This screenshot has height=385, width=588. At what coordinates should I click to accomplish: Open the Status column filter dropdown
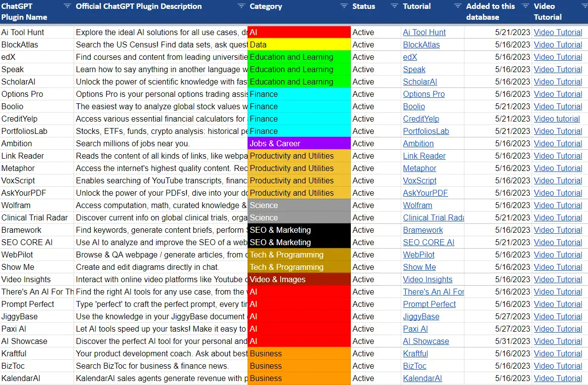coord(394,6)
